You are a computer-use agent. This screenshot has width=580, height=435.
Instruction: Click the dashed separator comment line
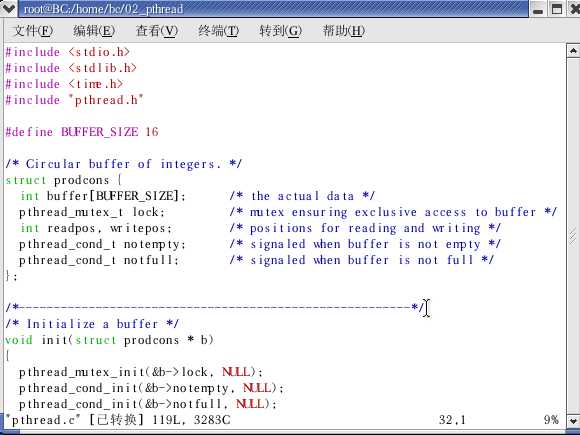[x=215, y=307]
